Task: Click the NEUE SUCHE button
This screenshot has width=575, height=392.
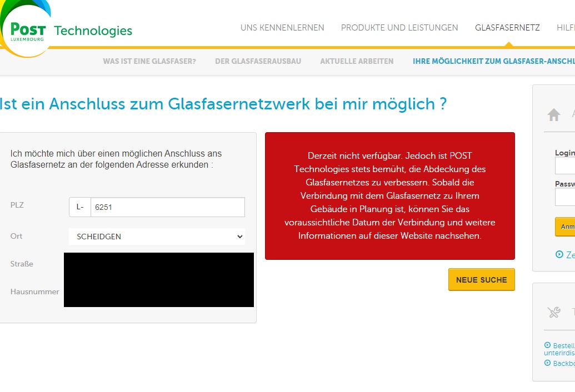Action: point(482,280)
